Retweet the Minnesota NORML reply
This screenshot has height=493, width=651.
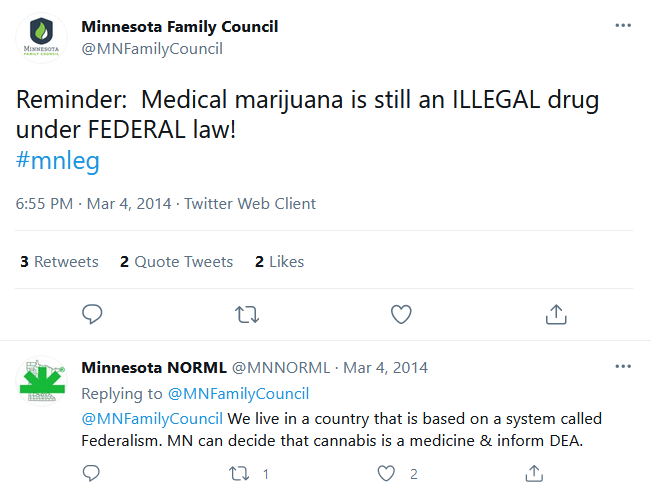(238, 474)
